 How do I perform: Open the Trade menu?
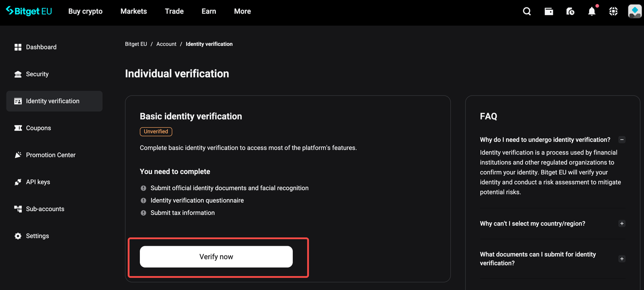[174, 11]
